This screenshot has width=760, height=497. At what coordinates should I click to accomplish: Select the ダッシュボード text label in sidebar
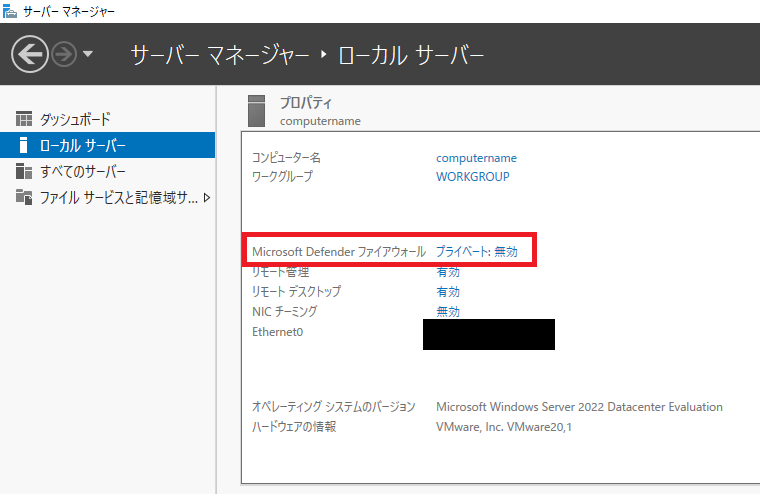[x=75, y=119]
